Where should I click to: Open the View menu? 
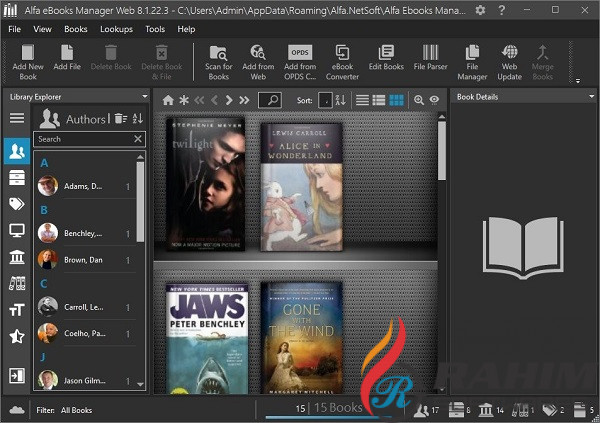[x=42, y=29]
